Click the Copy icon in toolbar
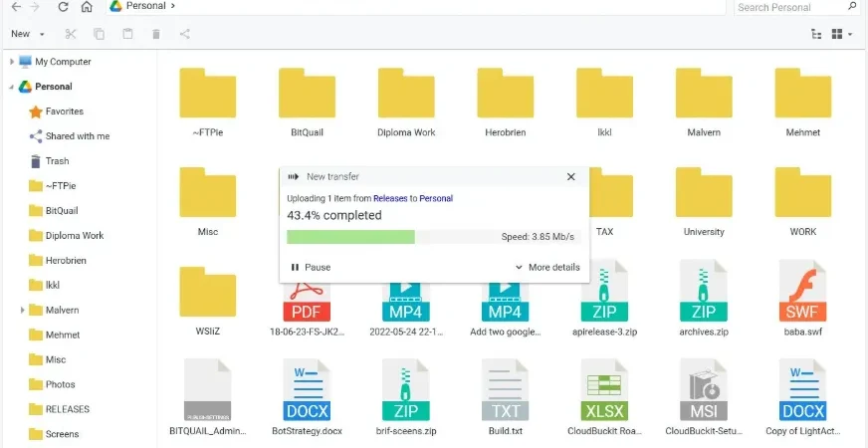 tap(100, 34)
